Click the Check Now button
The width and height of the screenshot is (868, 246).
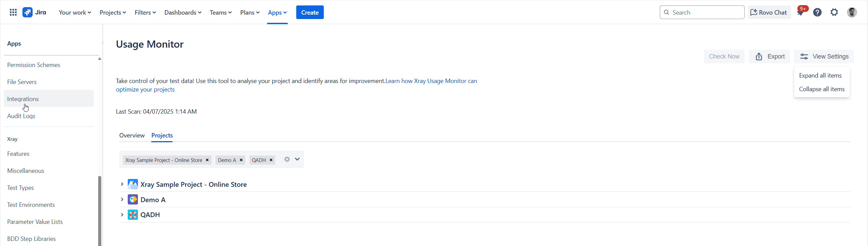pyautogui.click(x=724, y=56)
